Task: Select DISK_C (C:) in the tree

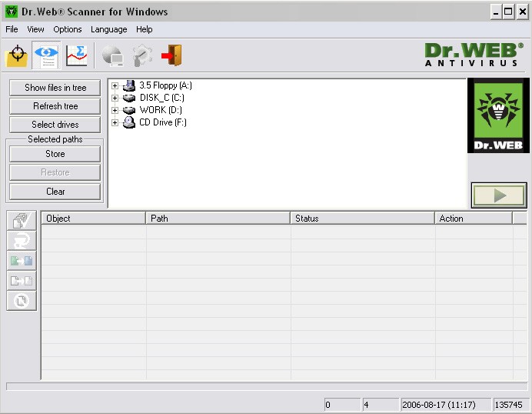Action: click(162, 98)
